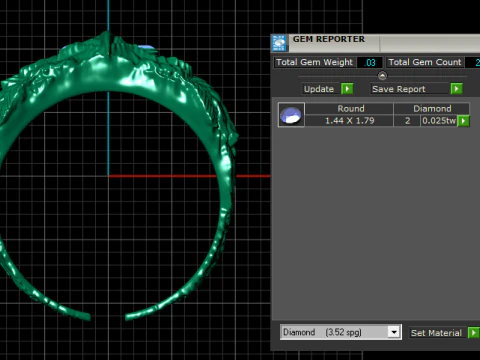Image resolution: width=480 pixels, height=360 pixels.
Task: Click the Total Gem Count label
Action: [425, 62]
